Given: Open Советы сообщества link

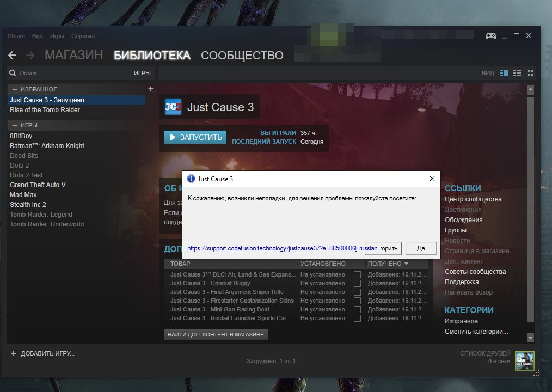Looking at the screenshot, I should (475, 272).
